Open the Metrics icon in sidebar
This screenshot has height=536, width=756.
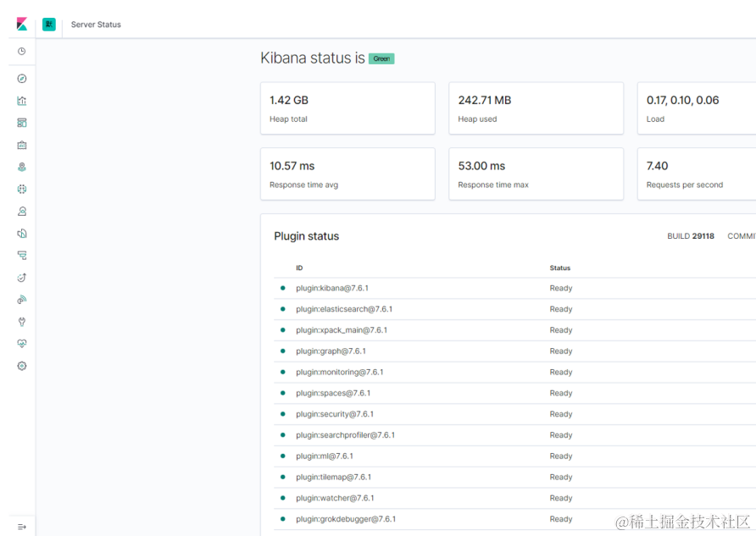(22, 212)
